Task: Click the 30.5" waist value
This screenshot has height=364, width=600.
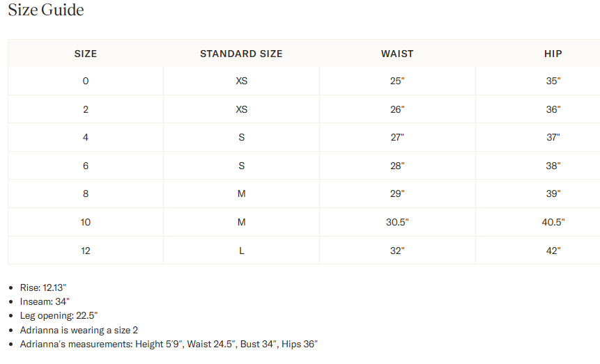Action: (x=397, y=222)
